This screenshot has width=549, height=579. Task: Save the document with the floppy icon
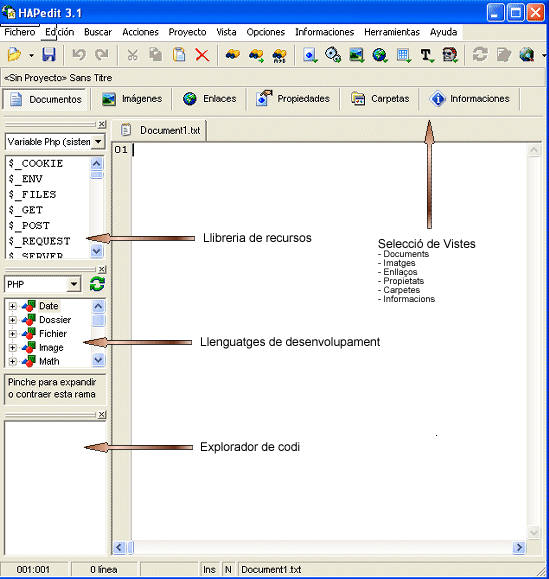49,55
